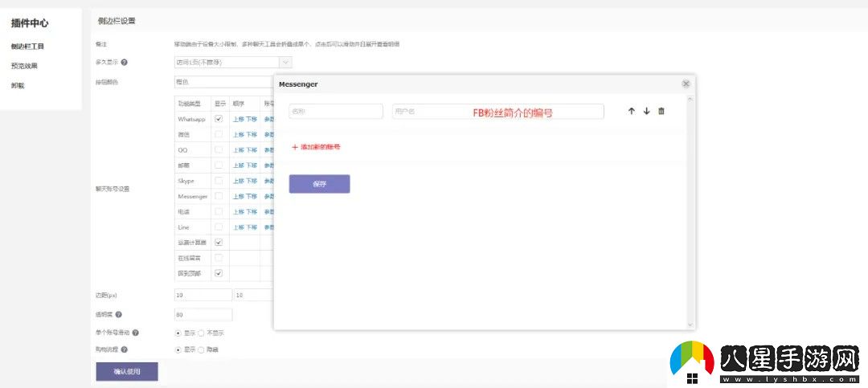Open the 按钮颜色 select box

(x=223, y=81)
